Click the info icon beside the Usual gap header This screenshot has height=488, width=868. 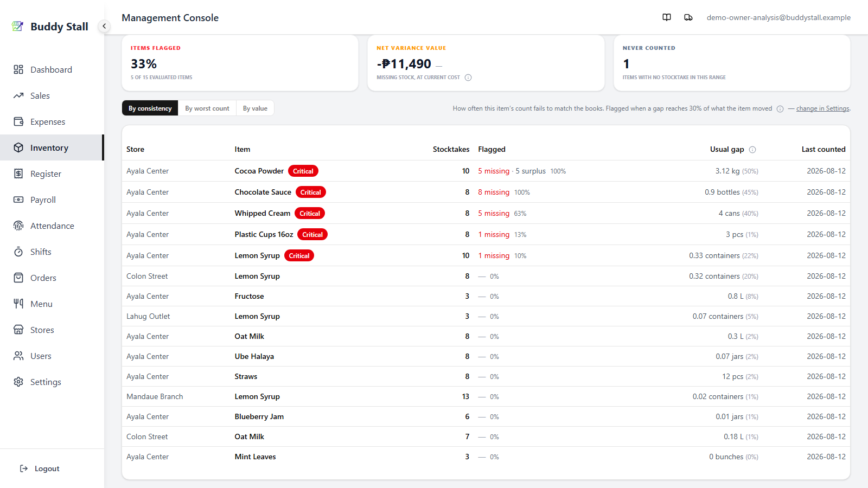pyautogui.click(x=752, y=150)
